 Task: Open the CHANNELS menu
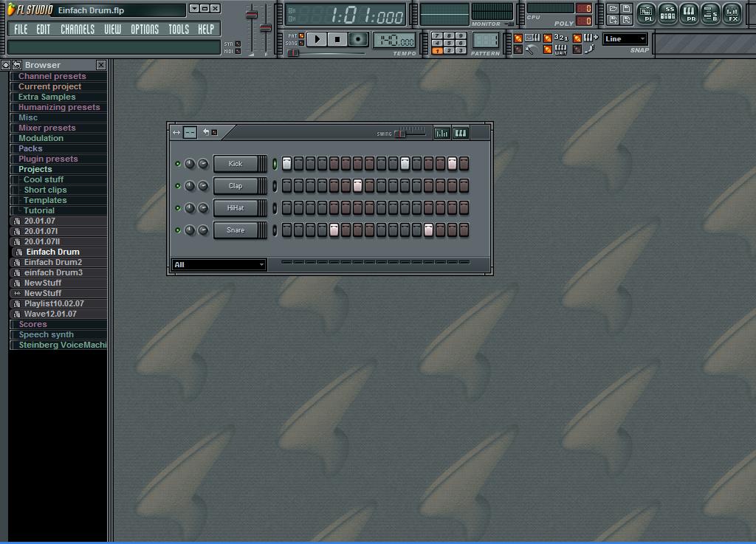point(77,30)
